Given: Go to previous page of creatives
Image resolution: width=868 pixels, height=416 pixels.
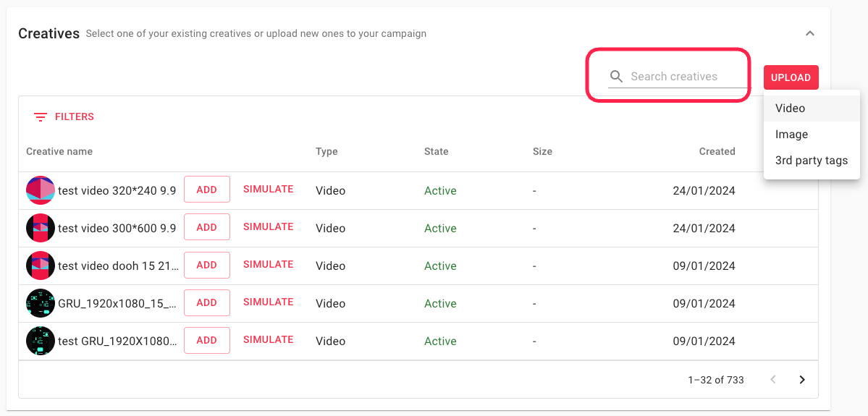Looking at the screenshot, I should [x=773, y=380].
